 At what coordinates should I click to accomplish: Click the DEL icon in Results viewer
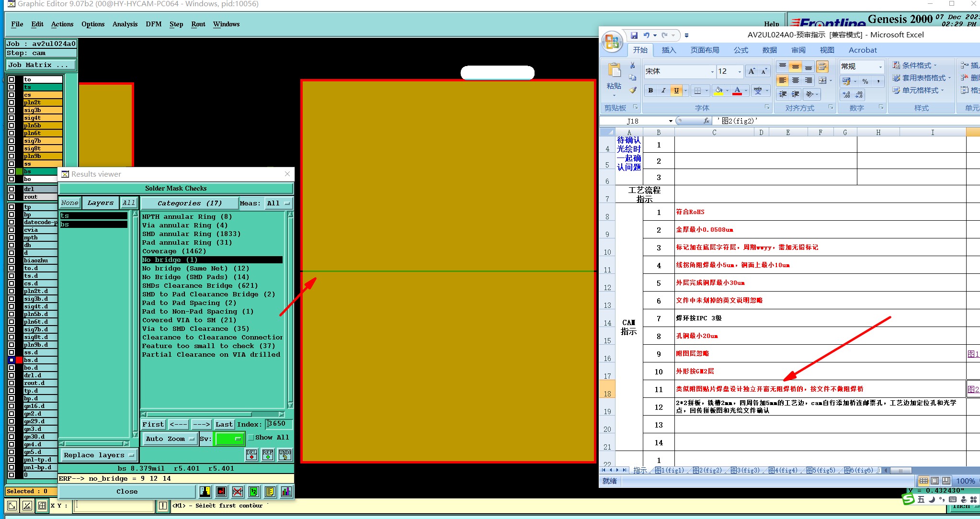pyautogui.click(x=251, y=455)
